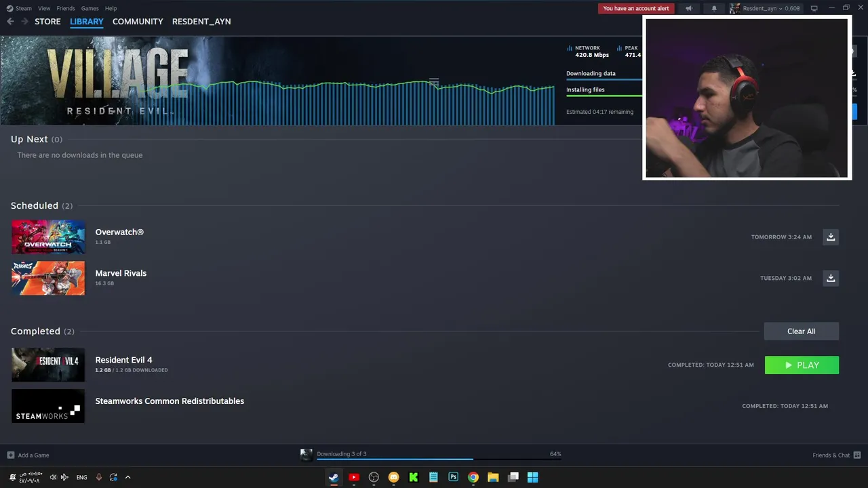Open the announcements megaphone icon
The image size is (868, 488).
pos(689,8)
